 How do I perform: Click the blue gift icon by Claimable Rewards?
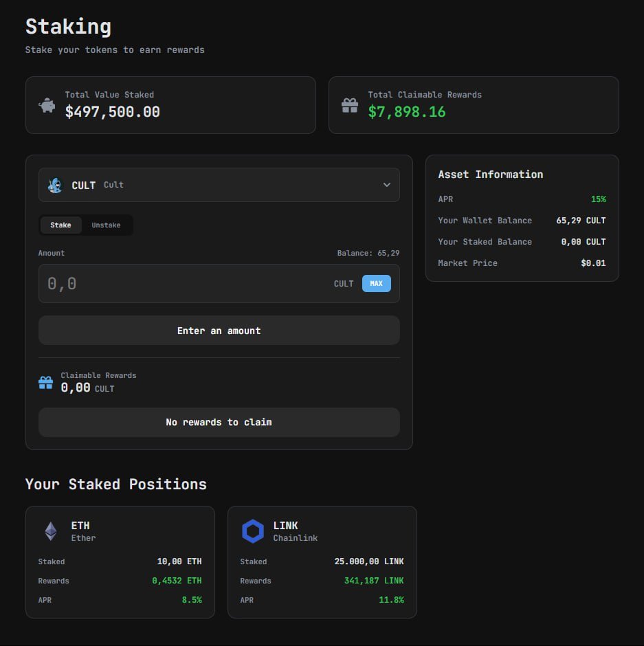46,382
